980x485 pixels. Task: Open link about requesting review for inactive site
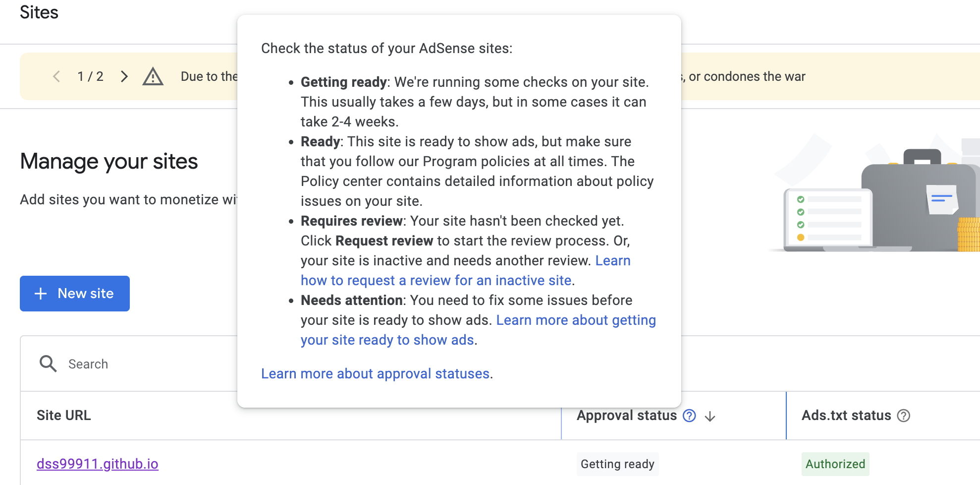pyautogui.click(x=436, y=281)
